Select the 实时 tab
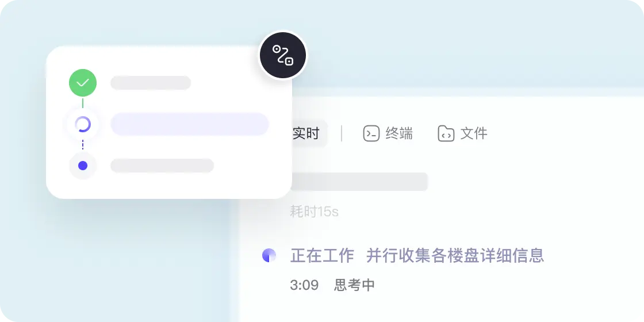The width and height of the screenshot is (644, 322). 307,133
